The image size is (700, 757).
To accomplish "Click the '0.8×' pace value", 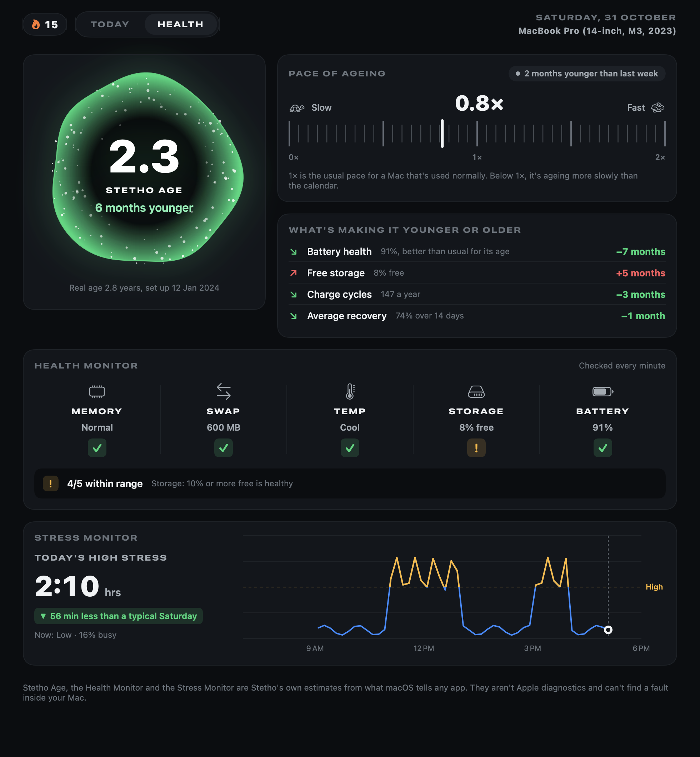I will click(x=479, y=103).
